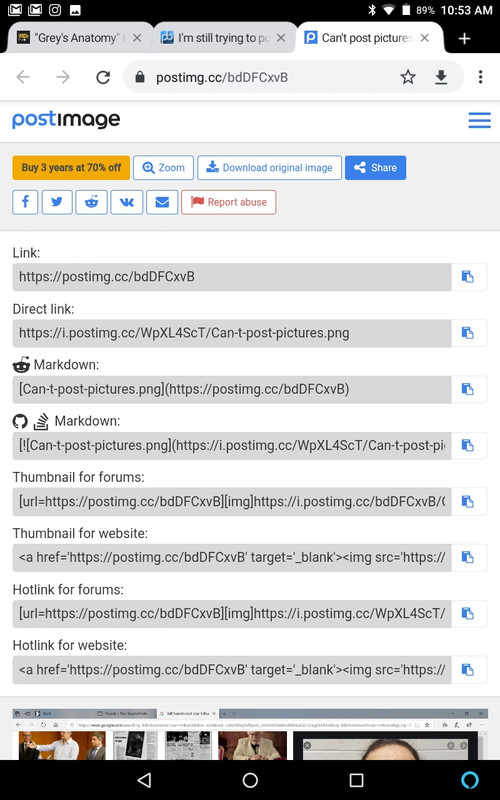Go back to the previous page
The height and width of the screenshot is (800, 500).
click(23, 77)
